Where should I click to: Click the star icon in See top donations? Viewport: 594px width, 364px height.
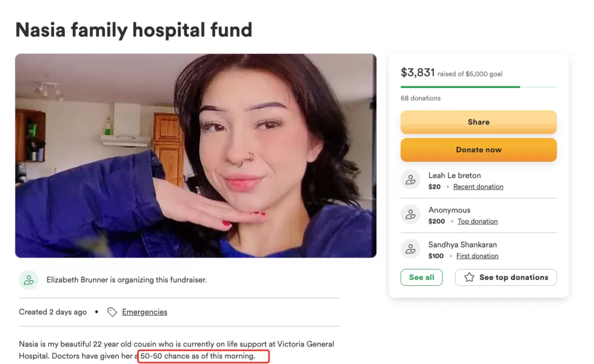pos(469,277)
